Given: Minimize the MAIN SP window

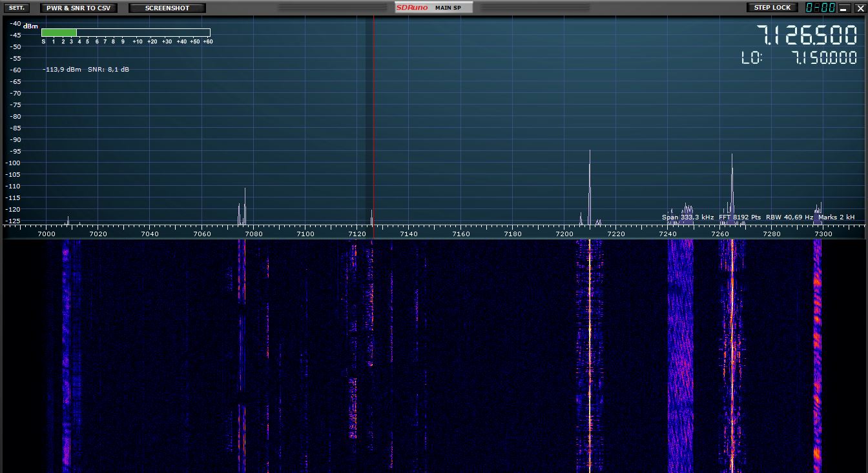Looking at the screenshot, I should tap(843, 8).
